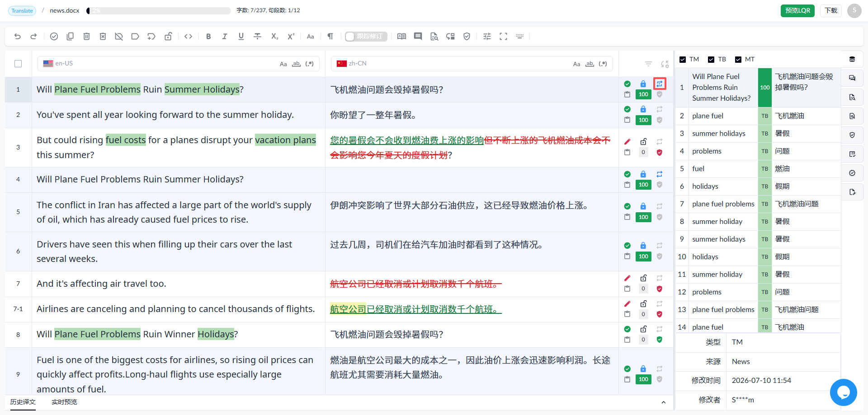The image size is (868, 415).
Task: Switch to 历史译文 tab
Action: (23, 402)
